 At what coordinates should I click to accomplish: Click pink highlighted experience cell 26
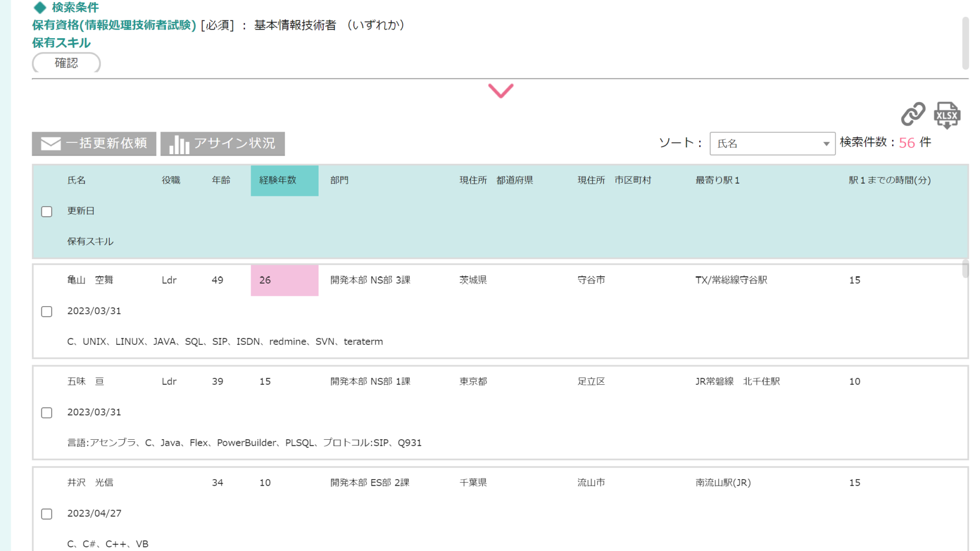pyautogui.click(x=284, y=280)
